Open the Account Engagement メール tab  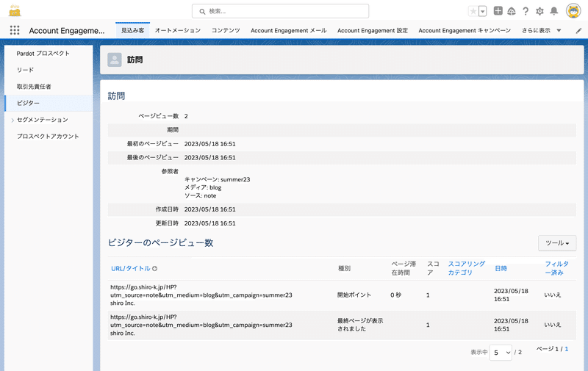[x=288, y=30]
